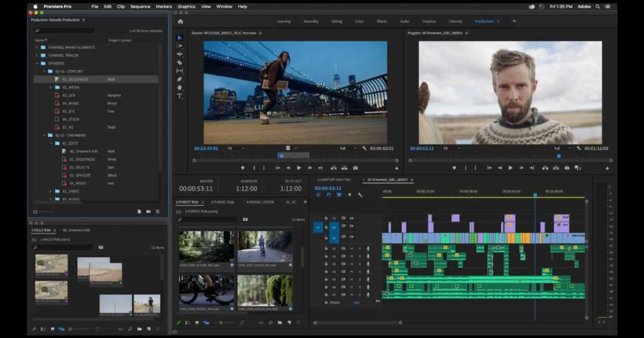
Task: Click Lift button in Program monitor
Action: [545, 168]
